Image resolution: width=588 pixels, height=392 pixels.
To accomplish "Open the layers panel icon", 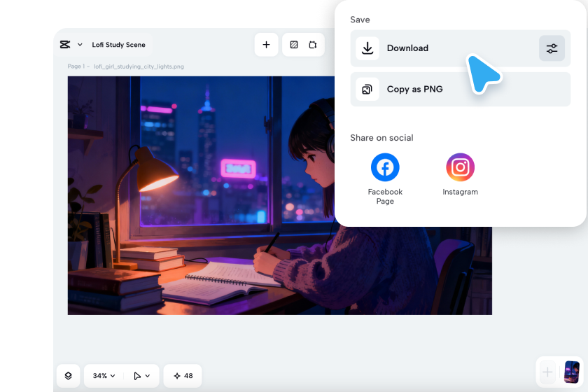I will [x=69, y=375].
